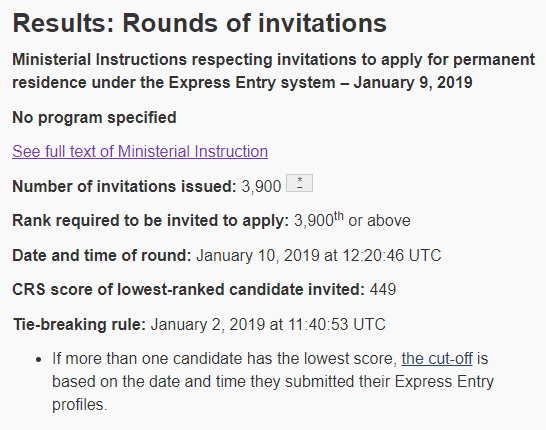Click the January 2, 2019 at 11:40:53 UTC value

pos(268,325)
